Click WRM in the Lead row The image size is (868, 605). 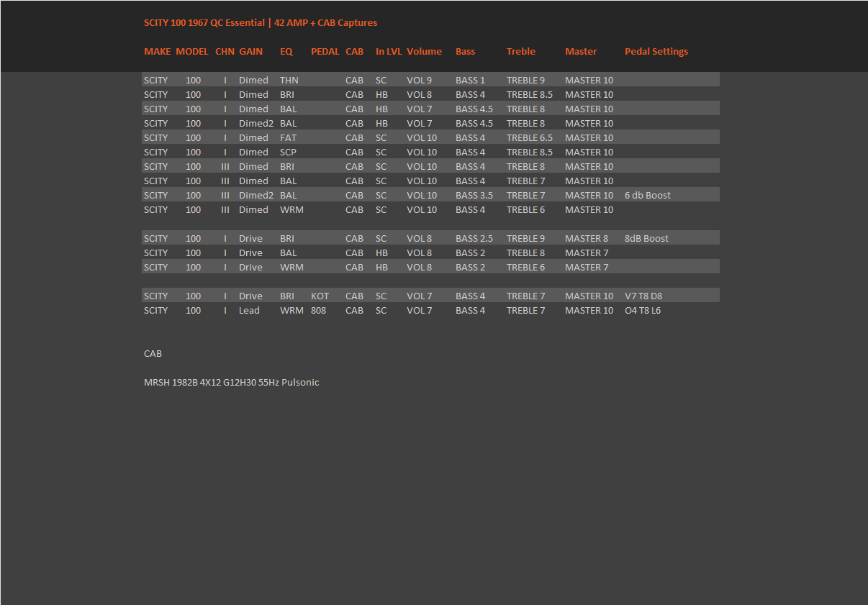(x=291, y=310)
